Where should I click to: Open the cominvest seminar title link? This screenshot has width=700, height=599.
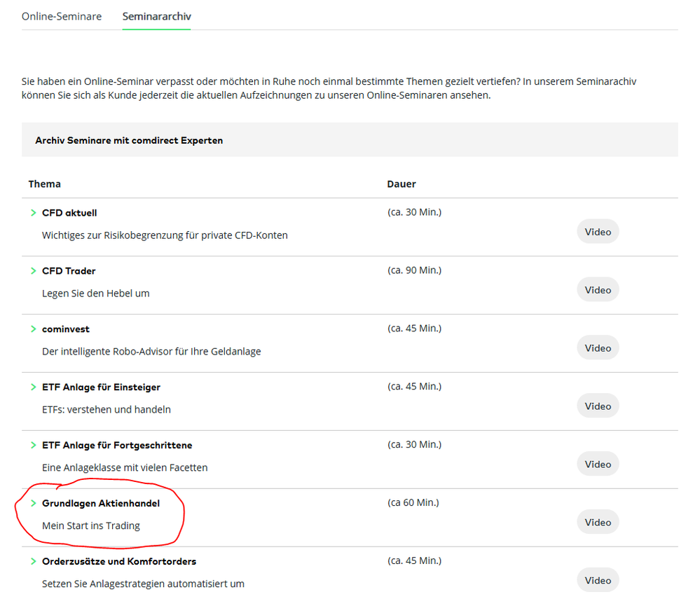click(x=66, y=329)
